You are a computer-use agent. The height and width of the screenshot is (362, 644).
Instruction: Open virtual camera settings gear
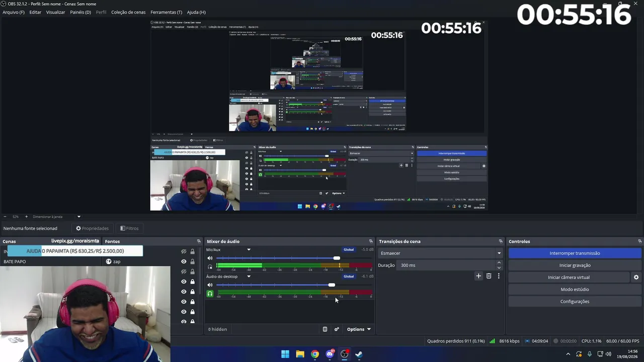636,277
